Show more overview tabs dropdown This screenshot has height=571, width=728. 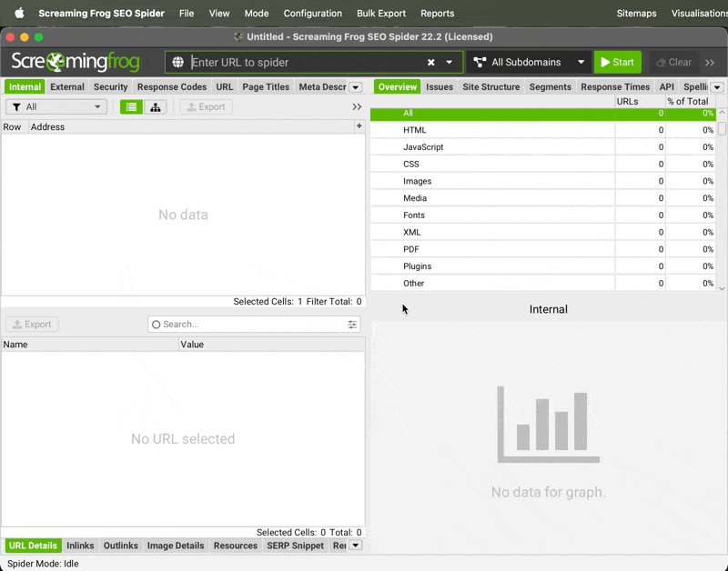pos(717,87)
